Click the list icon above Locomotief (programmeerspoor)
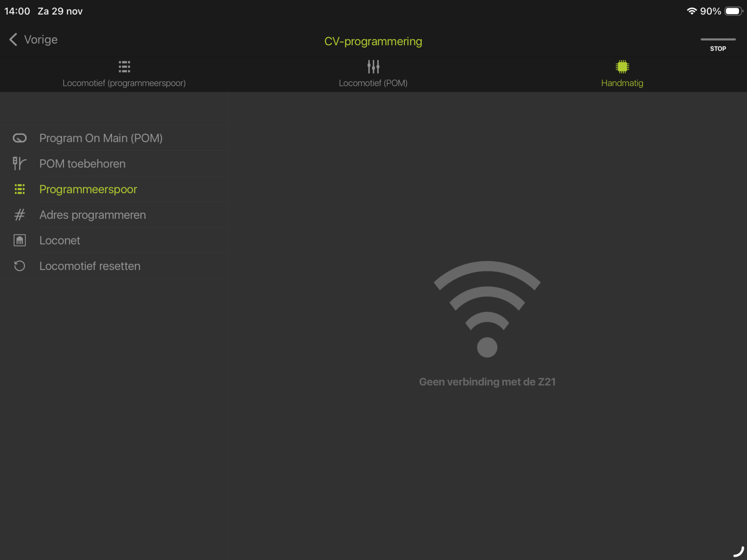This screenshot has width=747, height=560. point(124,67)
